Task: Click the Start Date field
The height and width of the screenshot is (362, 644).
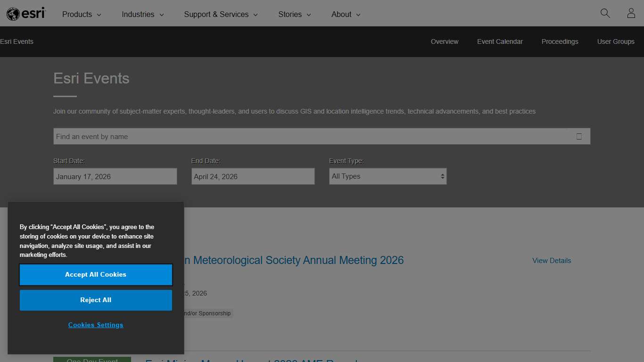Action: pyautogui.click(x=115, y=176)
